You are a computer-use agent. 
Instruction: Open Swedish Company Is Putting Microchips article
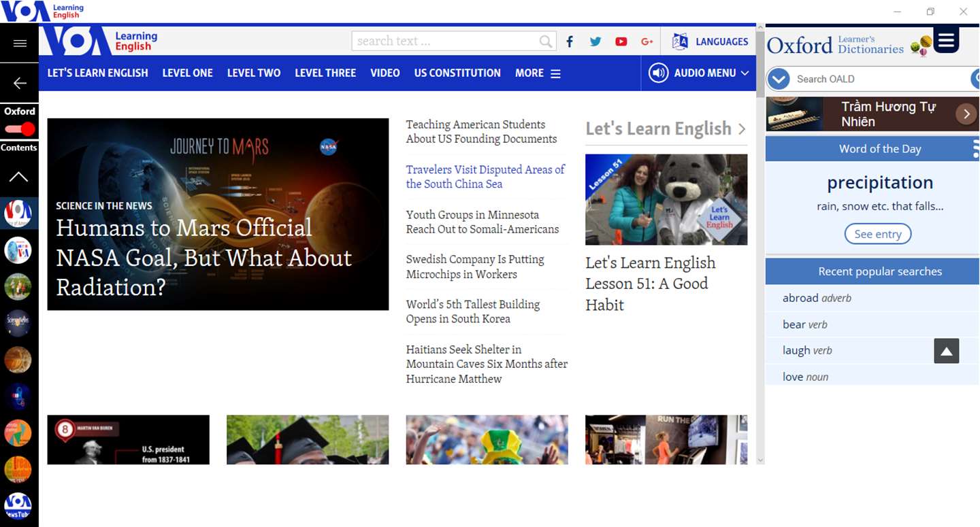[475, 267]
